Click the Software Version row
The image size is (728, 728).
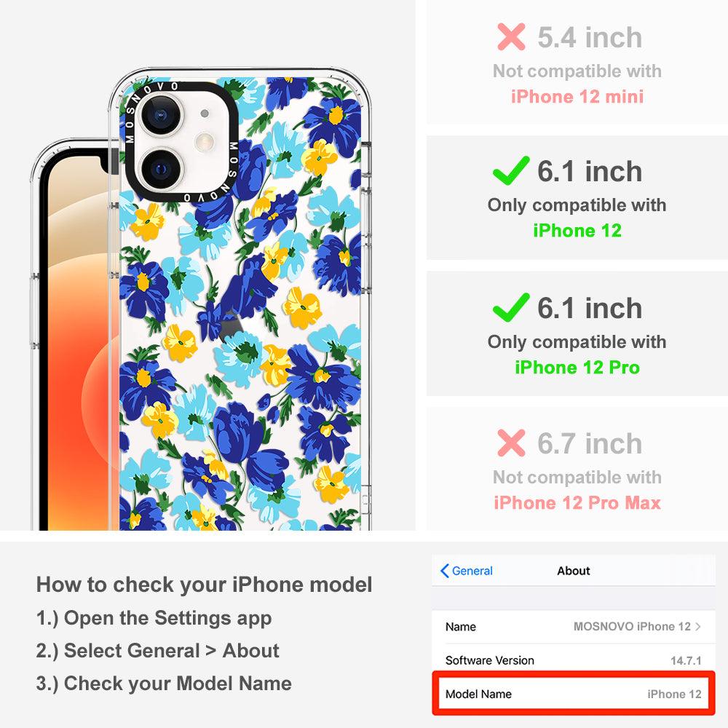[x=574, y=660]
